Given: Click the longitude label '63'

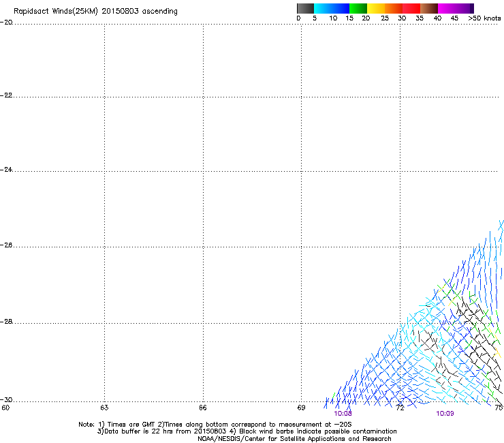Looking at the screenshot, I should point(104,408).
